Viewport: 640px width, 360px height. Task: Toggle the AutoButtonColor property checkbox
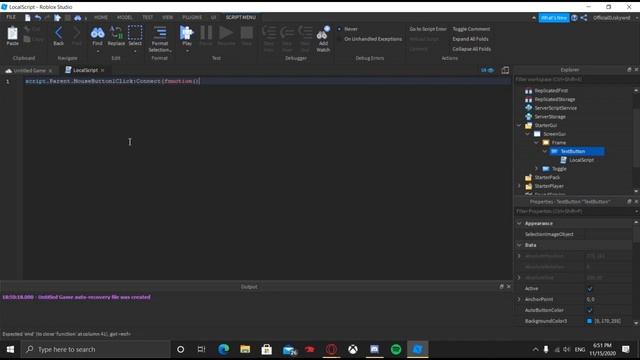pyautogui.click(x=590, y=310)
